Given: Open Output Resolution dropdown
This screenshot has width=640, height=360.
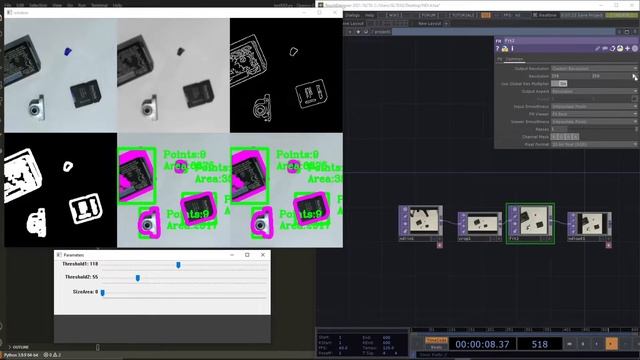Looking at the screenshot, I should point(594,68).
